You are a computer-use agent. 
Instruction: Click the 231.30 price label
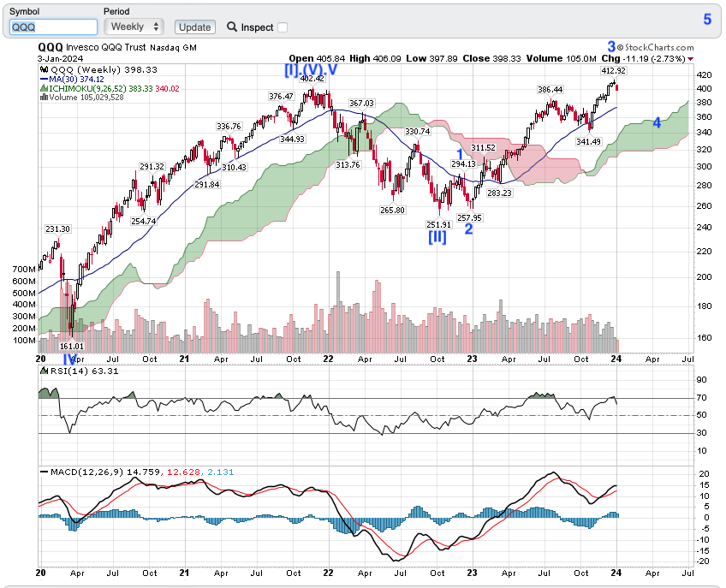[x=58, y=229]
